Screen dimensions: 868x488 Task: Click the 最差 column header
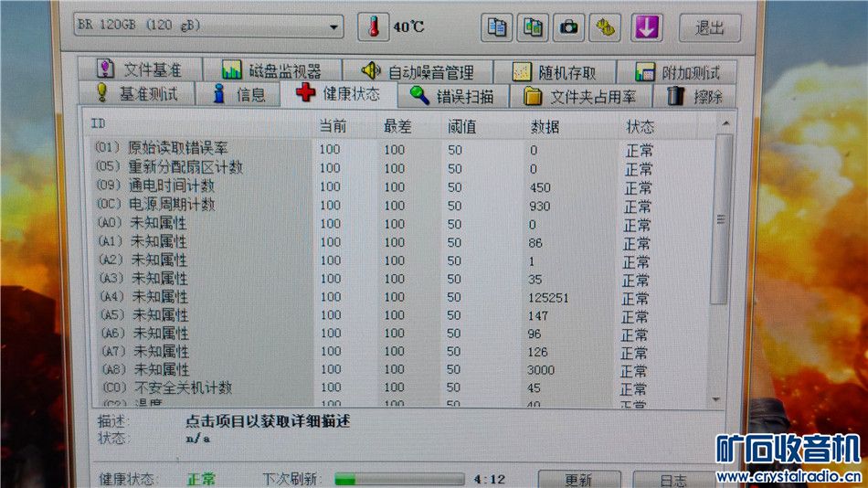tap(397, 127)
